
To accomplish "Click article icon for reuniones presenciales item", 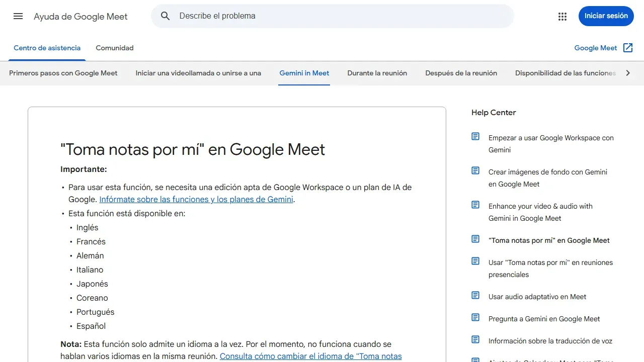I will coord(475,261).
